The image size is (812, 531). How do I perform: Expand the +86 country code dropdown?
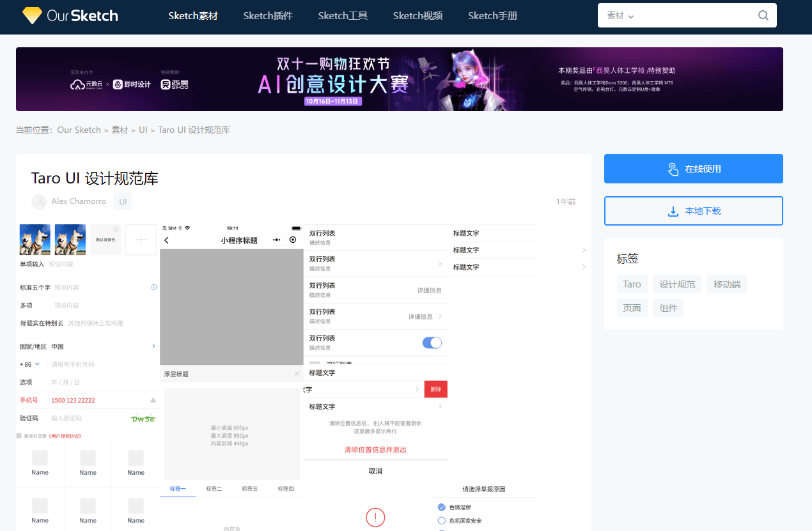click(x=37, y=364)
